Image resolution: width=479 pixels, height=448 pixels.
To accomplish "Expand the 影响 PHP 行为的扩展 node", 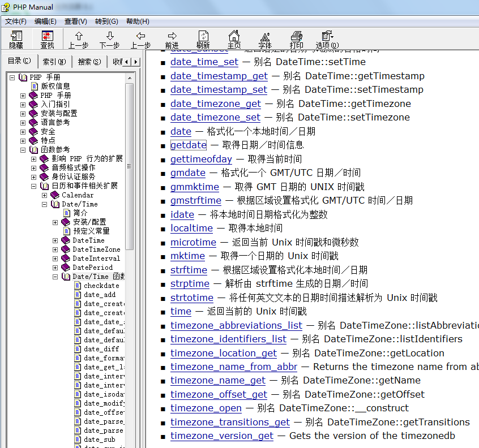I will [x=33, y=159].
